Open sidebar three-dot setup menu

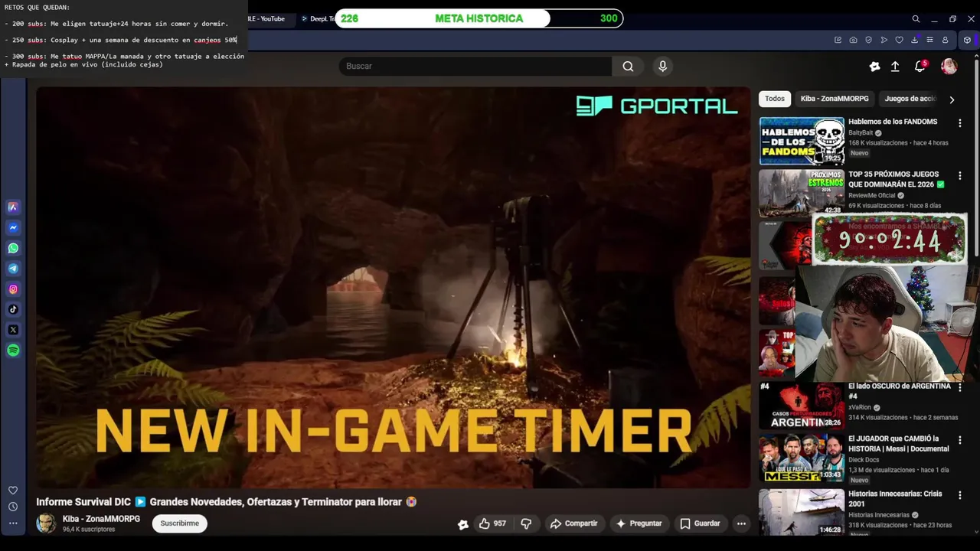click(13, 523)
